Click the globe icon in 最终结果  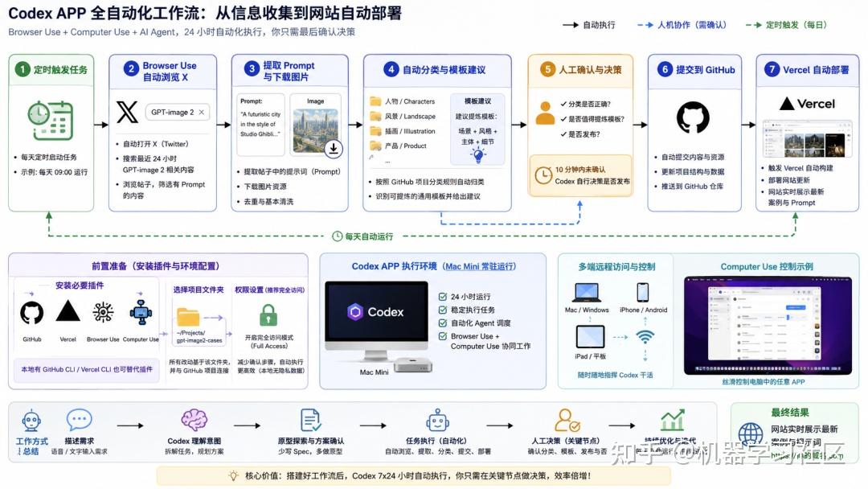coord(751,434)
